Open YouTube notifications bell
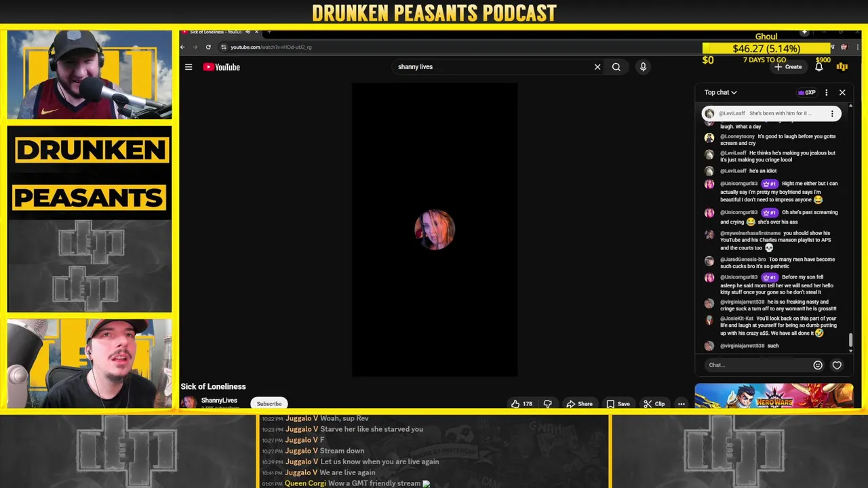 (x=818, y=67)
